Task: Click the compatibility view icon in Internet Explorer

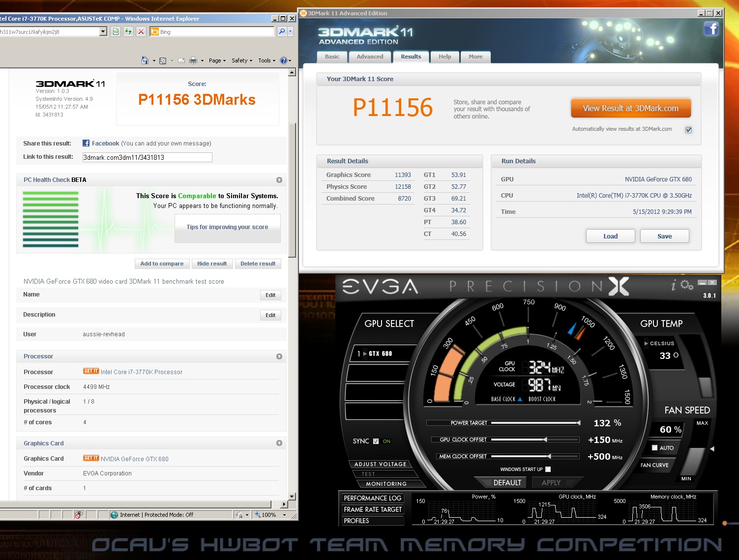Action: point(116,31)
